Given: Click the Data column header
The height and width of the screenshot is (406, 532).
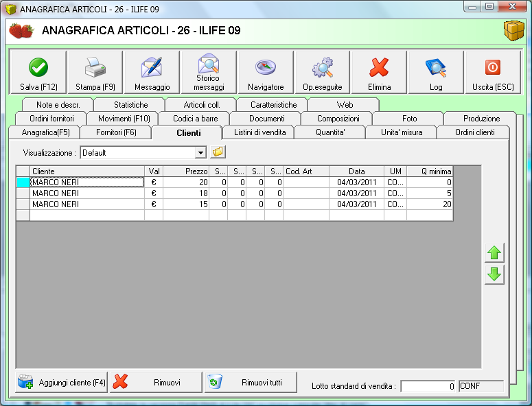Looking at the screenshot, I should point(356,171).
